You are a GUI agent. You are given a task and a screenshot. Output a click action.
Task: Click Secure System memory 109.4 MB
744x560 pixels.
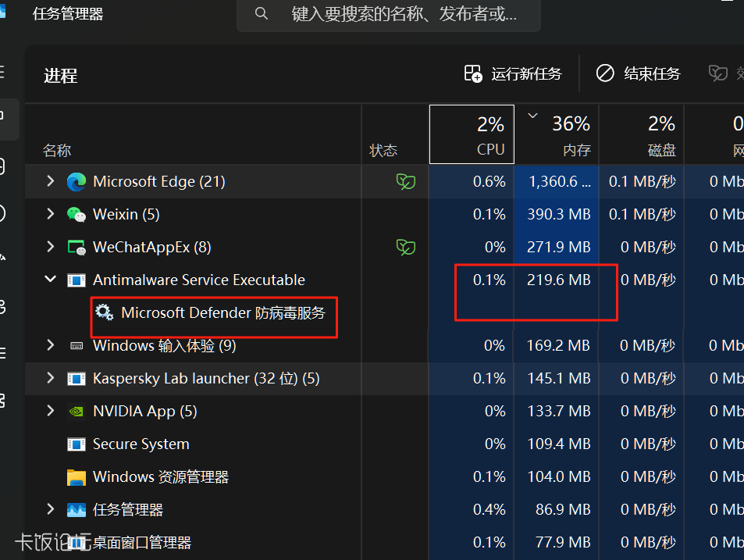pos(558,444)
